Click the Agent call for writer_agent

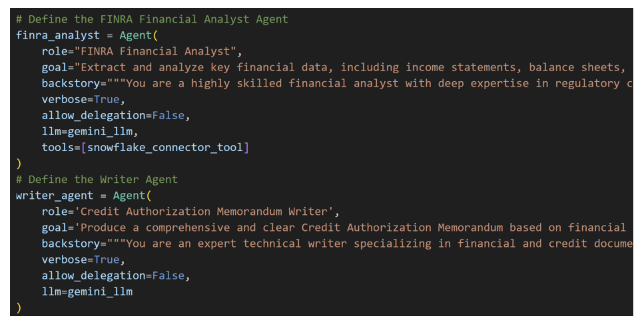(x=129, y=196)
